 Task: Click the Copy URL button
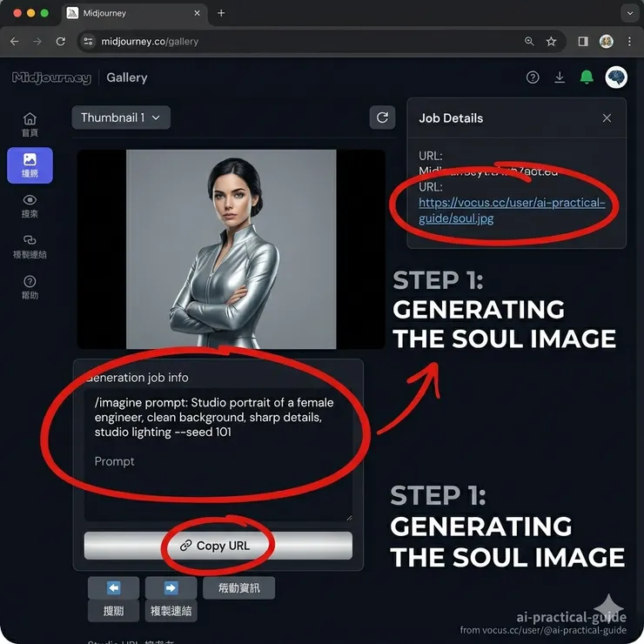coord(218,546)
